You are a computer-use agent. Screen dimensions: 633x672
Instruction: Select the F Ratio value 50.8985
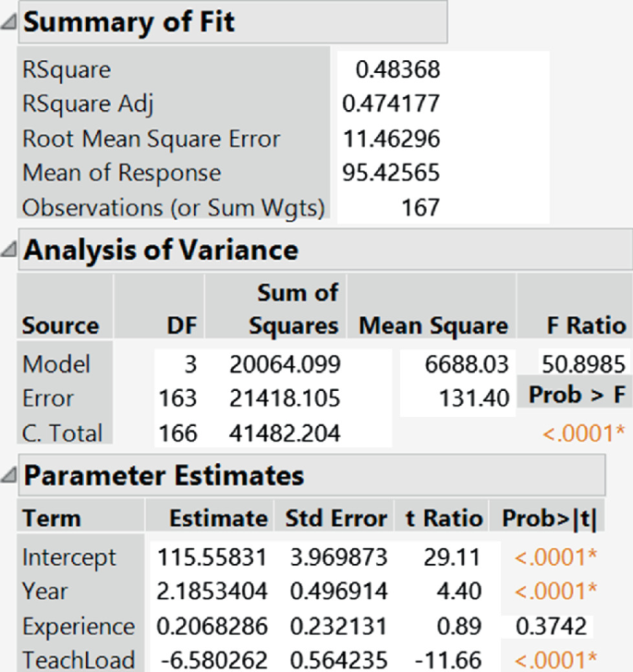pyautogui.click(x=583, y=364)
